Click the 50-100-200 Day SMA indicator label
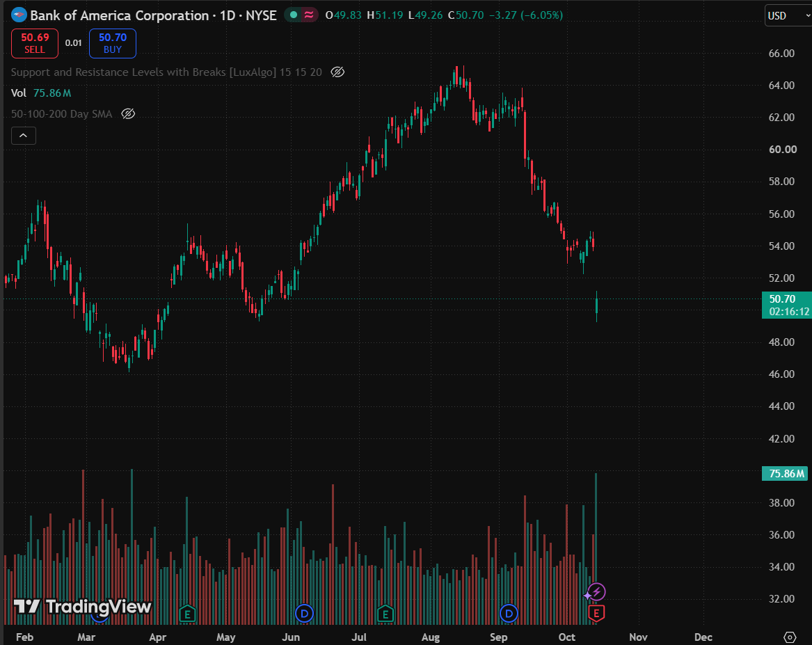Image resolution: width=812 pixels, height=645 pixels. point(62,114)
